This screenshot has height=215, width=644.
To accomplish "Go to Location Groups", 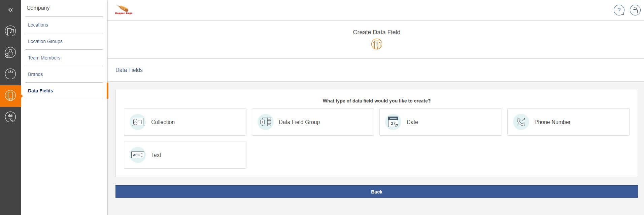I will (45, 41).
